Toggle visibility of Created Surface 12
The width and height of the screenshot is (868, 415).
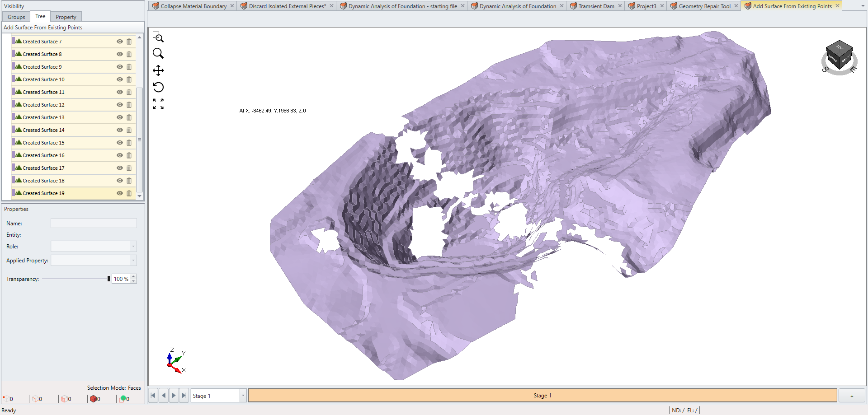[119, 104]
